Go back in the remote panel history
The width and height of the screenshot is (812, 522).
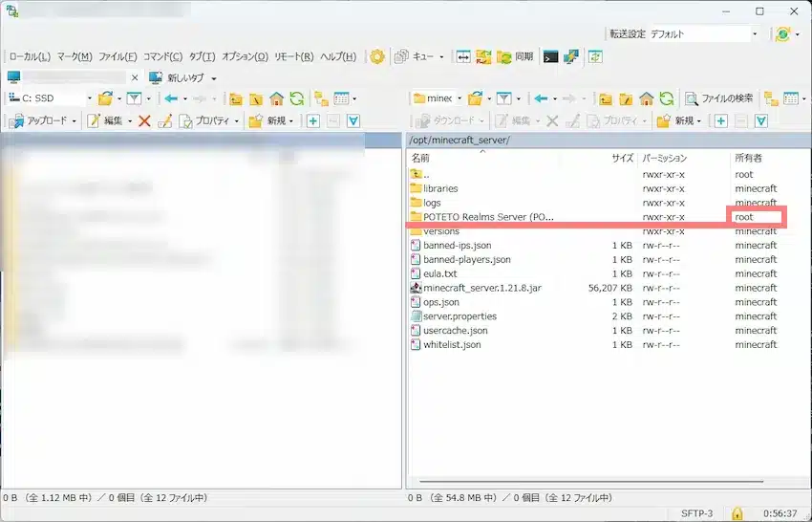pos(542,98)
